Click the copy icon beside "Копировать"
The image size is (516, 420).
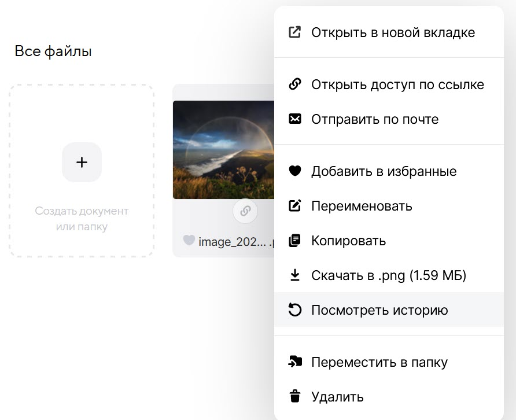295,241
